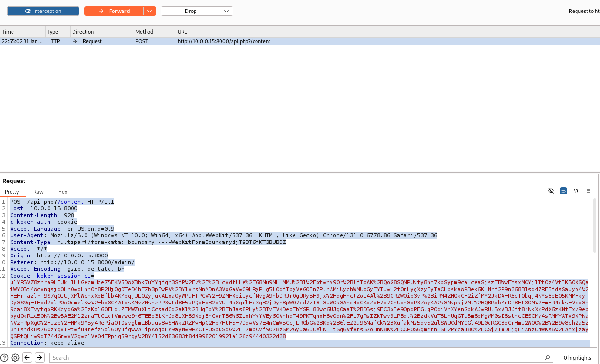The image size is (600, 364).
Task: Open search help question mark icon
Action: [4, 358]
